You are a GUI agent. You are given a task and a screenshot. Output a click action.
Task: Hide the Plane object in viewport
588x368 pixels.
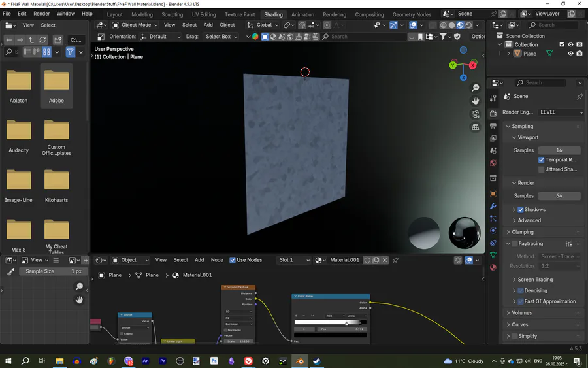tap(570, 54)
